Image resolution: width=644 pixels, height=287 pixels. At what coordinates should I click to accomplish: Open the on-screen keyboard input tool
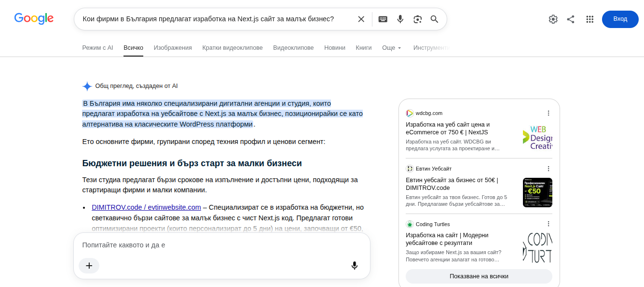click(x=383, y=19)
